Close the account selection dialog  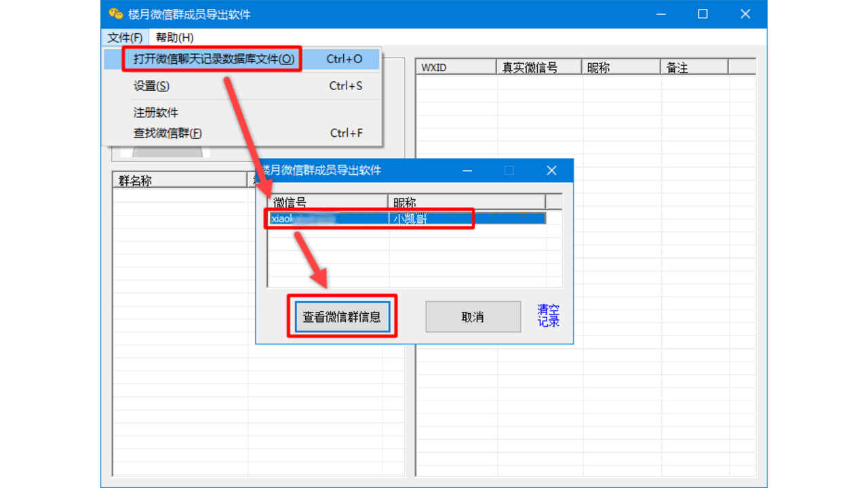551,171
